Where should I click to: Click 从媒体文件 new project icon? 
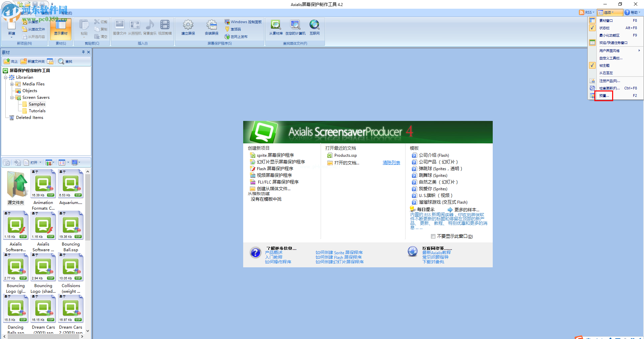24,29
